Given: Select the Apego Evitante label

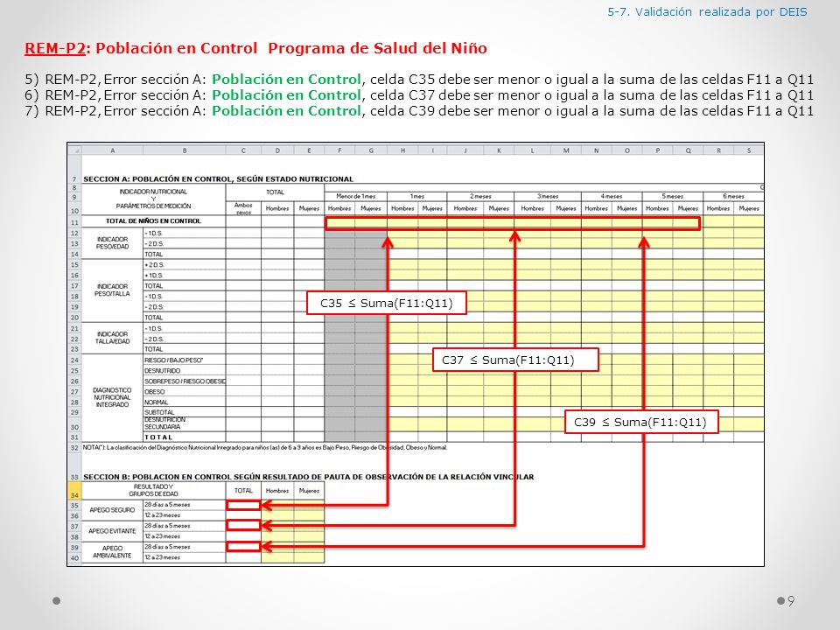Looking at the screenshot, I should point(112,531).
